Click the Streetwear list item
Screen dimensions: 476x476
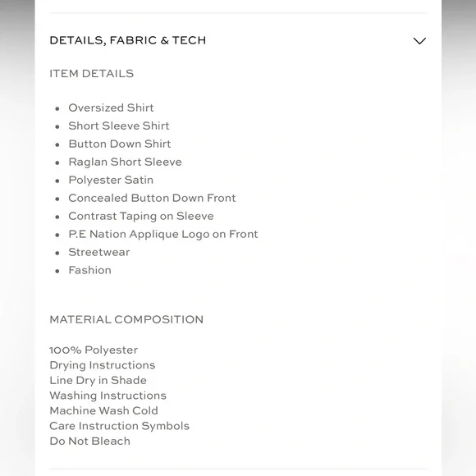point(99,252)
